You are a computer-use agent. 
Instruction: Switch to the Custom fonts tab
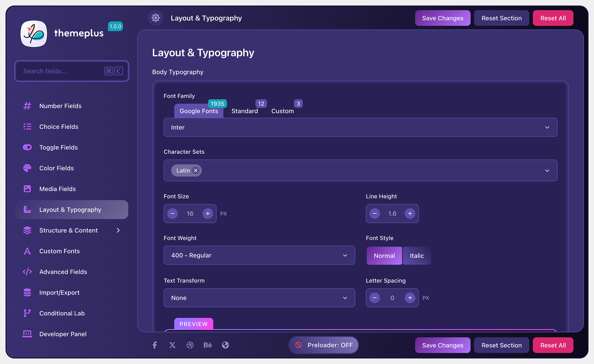(282, 111)
